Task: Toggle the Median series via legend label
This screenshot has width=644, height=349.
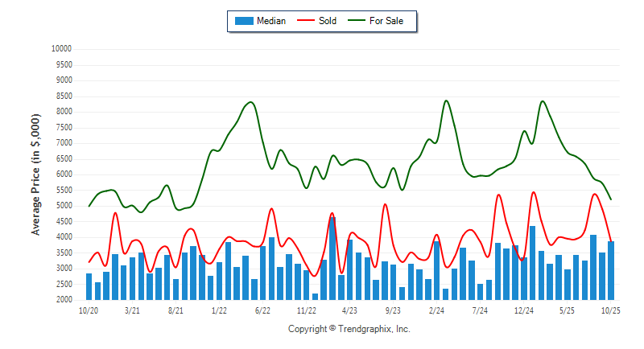Action: click(270, 21)
